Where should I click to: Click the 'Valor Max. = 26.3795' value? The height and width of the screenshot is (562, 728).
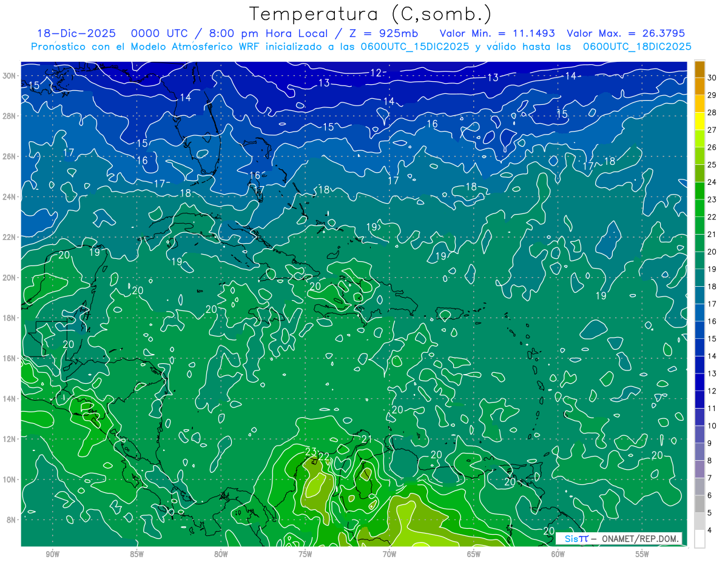tap(625, 33)
